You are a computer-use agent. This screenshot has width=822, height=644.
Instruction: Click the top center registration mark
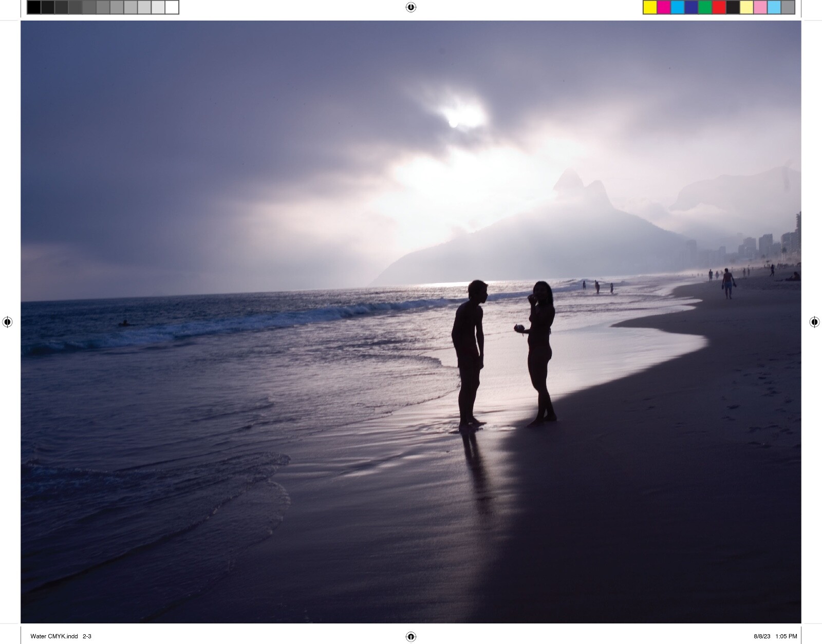click(x=411, y=7)
